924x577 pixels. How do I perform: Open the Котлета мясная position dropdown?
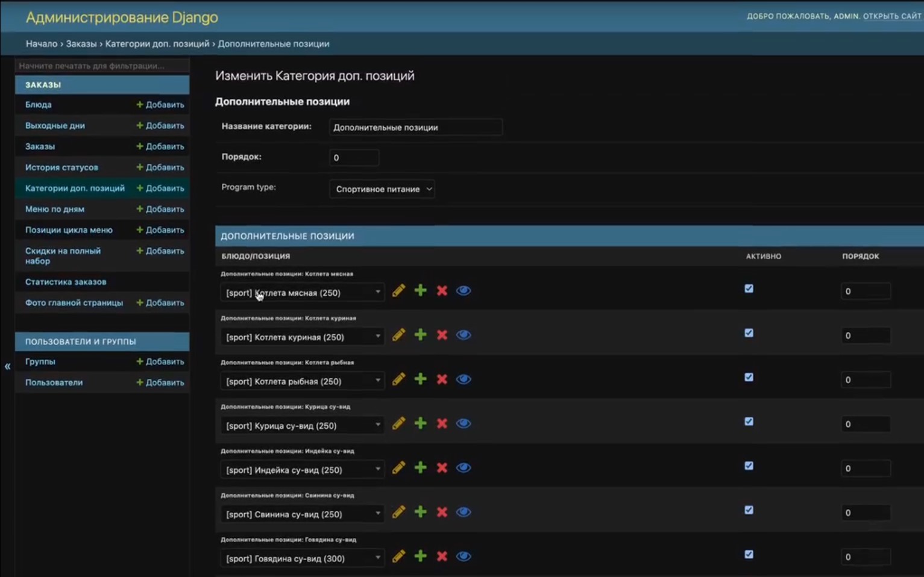click(x=303, y=293)
